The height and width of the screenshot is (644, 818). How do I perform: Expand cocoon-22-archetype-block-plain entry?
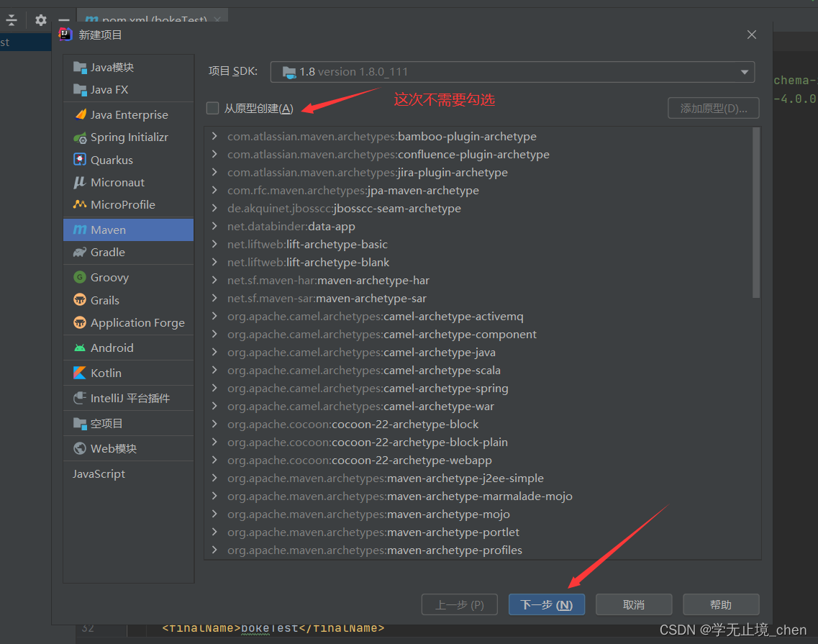coord(214,442)
